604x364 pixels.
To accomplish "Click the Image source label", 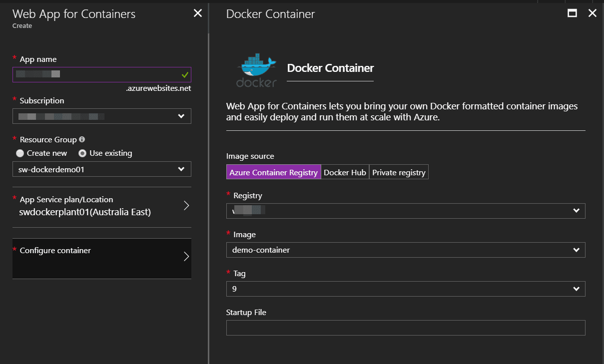I will [250, 156].
